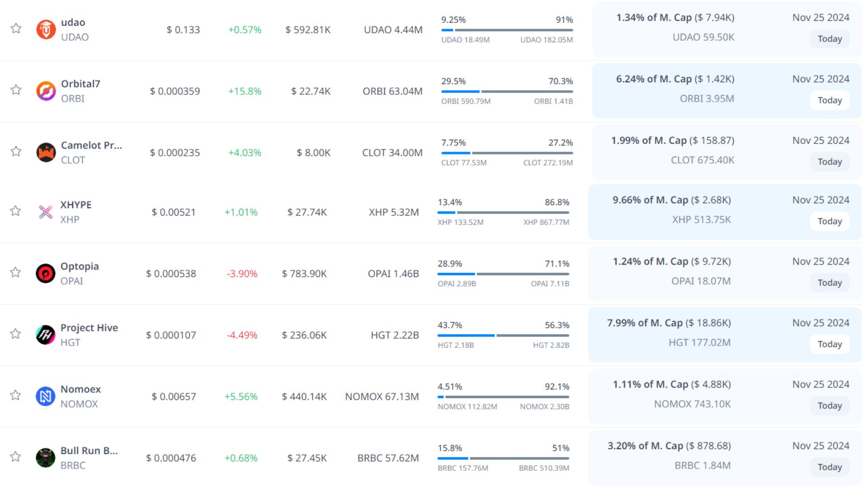Toggle the favorite star for udao
The height and width of the screenshot is (488, 868).
point(16,28)
